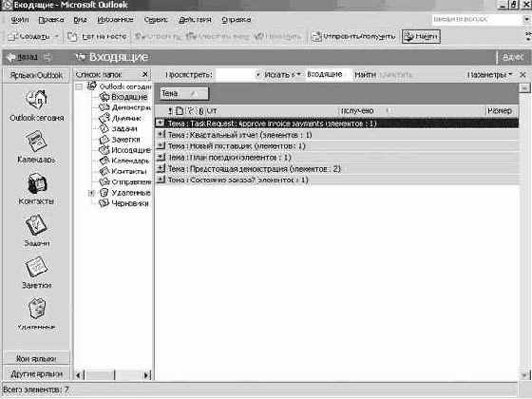Go back with the Назад button
Viewport: 532px width, 399px height.
coord(23,57)
